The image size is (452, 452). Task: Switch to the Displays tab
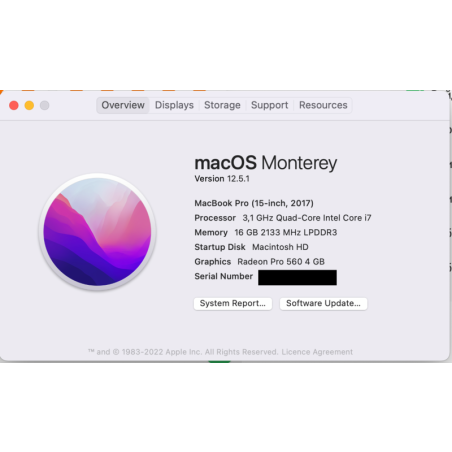pos(174,105)
